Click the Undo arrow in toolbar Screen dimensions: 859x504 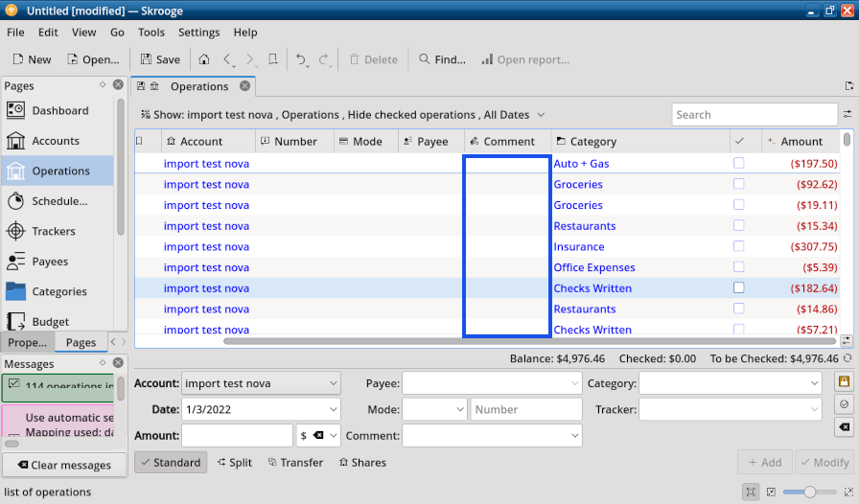point(301,59)
